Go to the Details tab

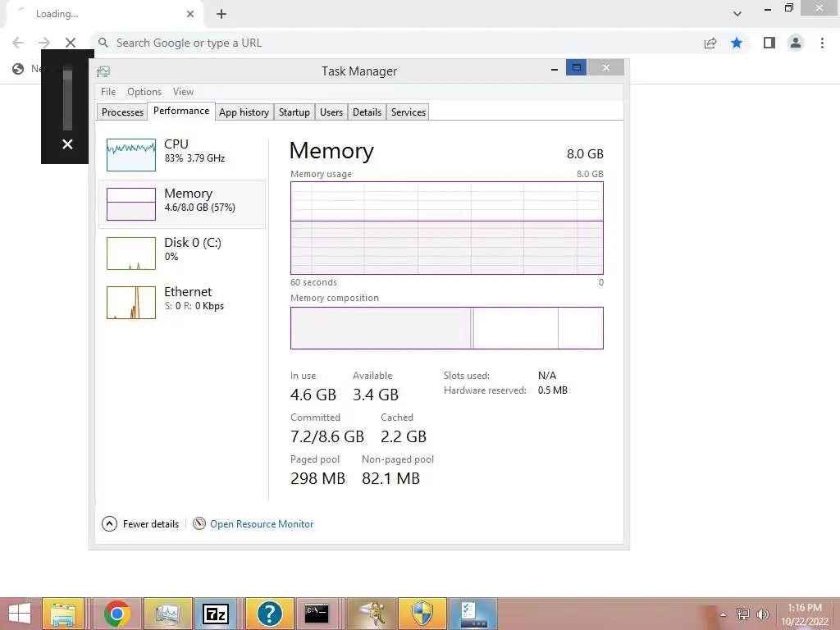(x=367, y=112)
